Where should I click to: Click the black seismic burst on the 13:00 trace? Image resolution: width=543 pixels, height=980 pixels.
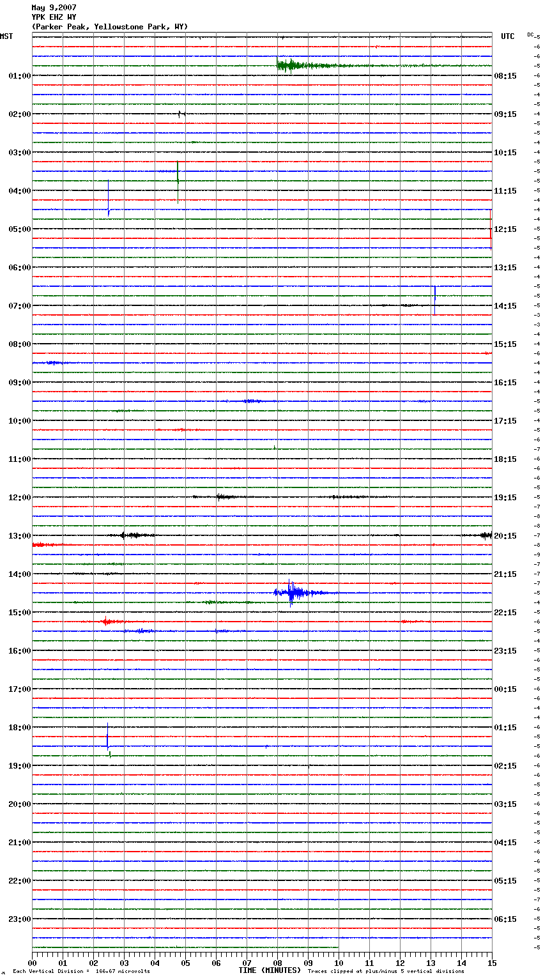tap(133, 535)
